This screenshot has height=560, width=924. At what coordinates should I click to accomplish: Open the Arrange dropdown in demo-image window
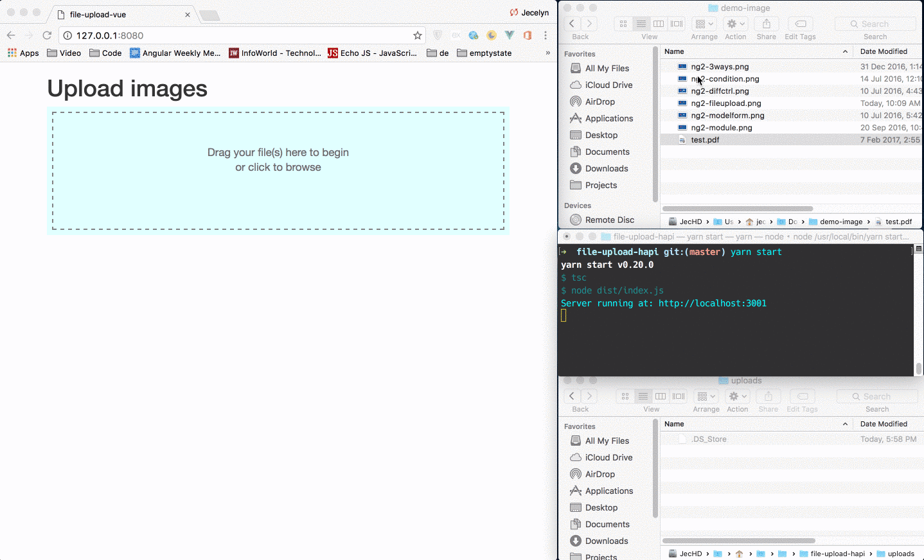[704, 24]
